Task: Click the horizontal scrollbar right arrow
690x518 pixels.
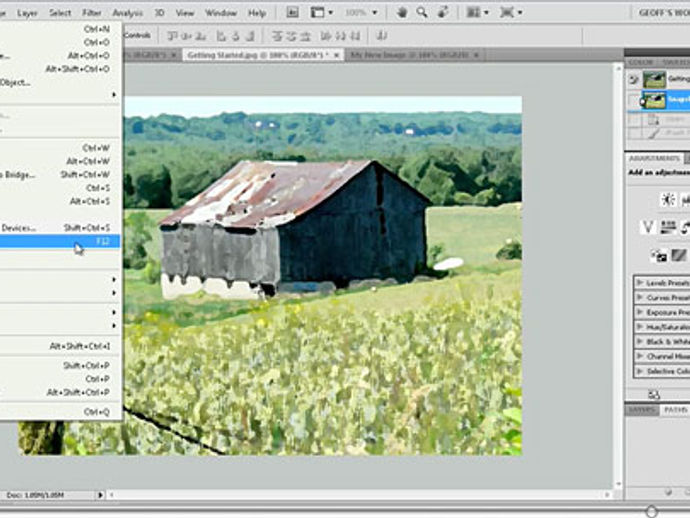Action: (607, 495)
